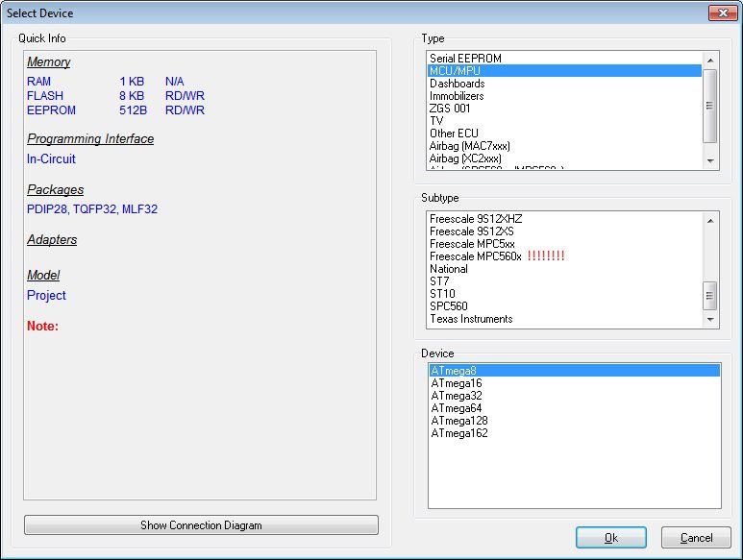
Task: Select SPC560 in Subtype list
Action: click(449, 306)
